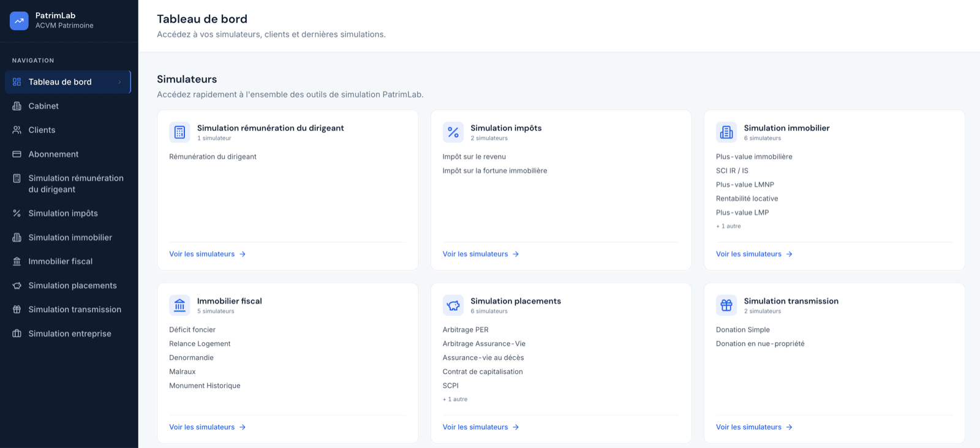Select Immobilier fiscal in sidebar

coord(68,261)
